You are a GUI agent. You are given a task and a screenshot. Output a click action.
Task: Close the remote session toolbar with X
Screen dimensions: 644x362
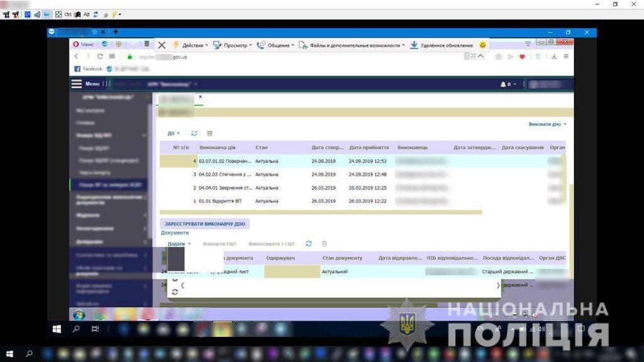162,45
